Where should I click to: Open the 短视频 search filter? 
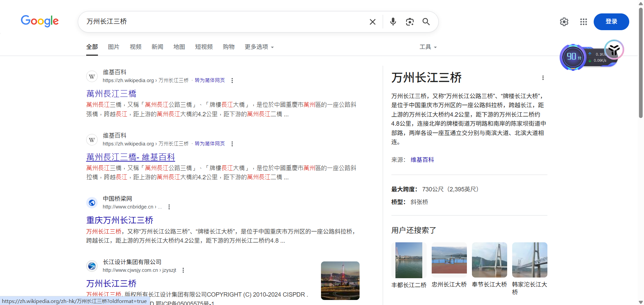pyautogui.click(x=204, y=47)
